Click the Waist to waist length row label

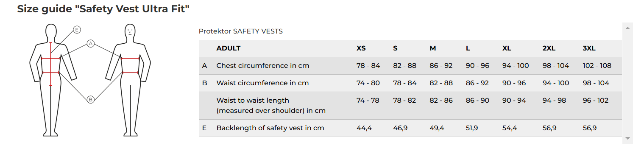(x=271, y=106)
